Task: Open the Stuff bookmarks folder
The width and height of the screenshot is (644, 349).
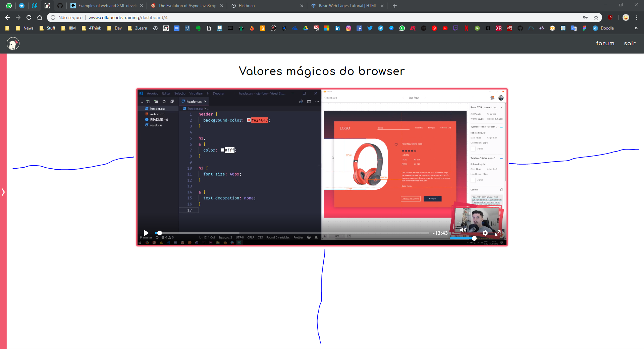Action: click(47, 28)
